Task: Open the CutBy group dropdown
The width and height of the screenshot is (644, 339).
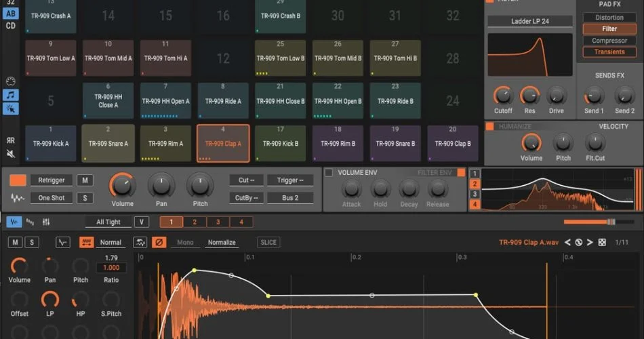Action: [247, 198]
